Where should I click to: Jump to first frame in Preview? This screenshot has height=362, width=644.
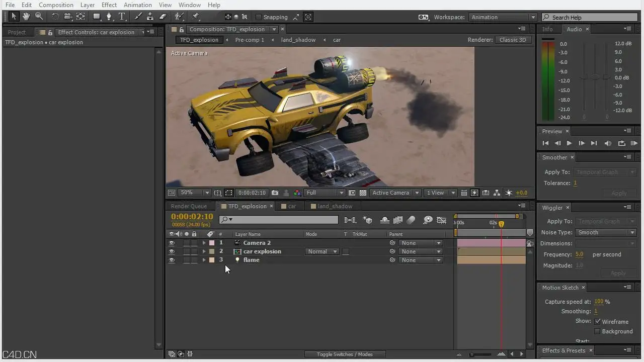point(545,143)
